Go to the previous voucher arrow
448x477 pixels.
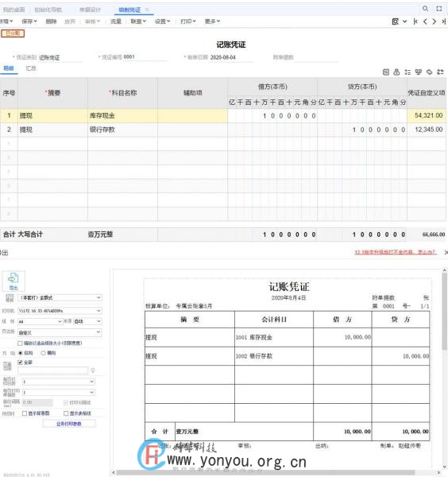click(425, 21)
